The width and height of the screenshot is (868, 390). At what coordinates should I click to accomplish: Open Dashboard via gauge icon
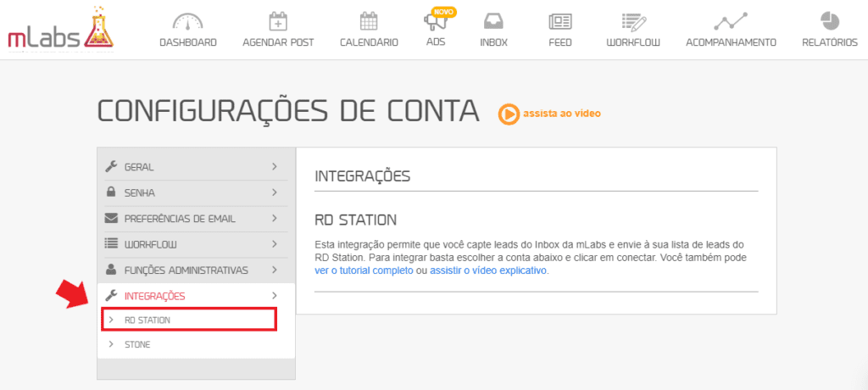click(x=187, y=21)
